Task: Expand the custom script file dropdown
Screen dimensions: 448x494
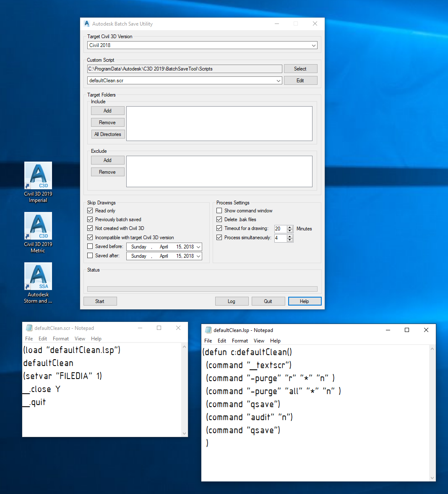Action: click(x=279, y=80)
